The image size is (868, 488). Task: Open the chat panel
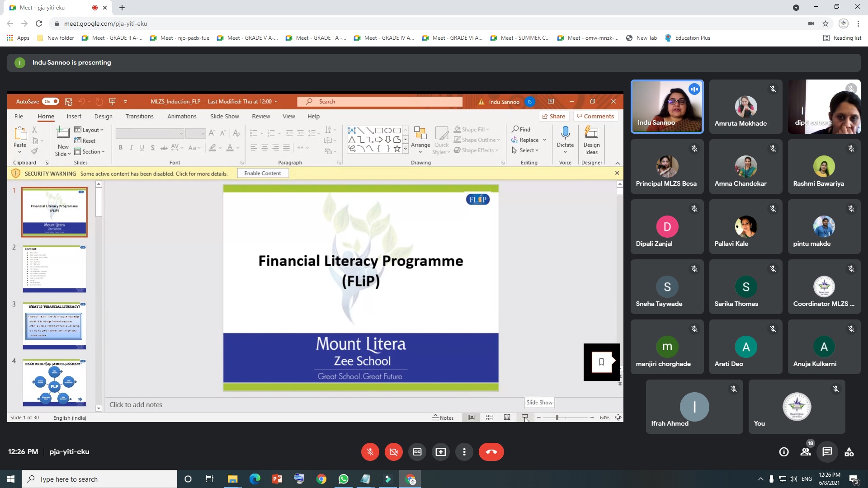click(827, 452)
